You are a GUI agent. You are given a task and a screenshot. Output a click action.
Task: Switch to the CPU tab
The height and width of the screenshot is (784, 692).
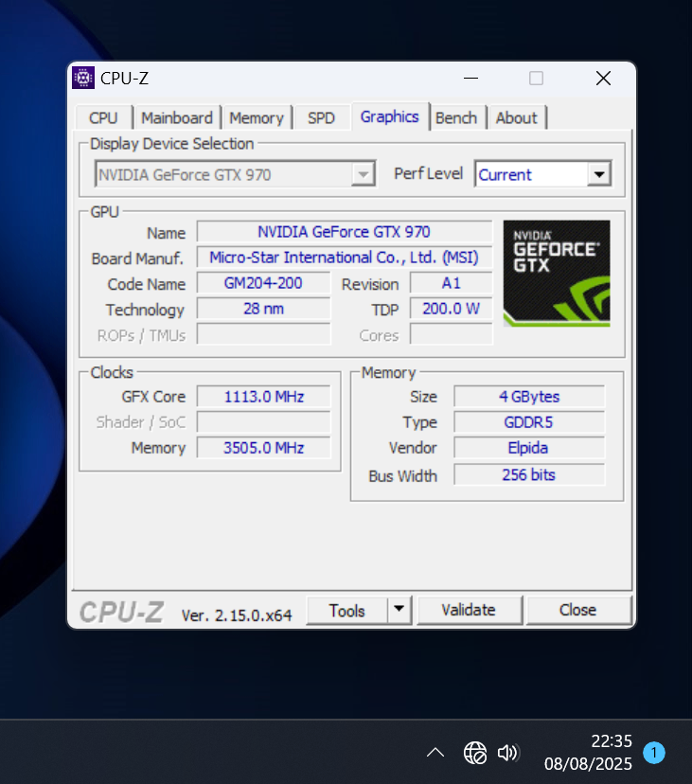pyautogui.click(x=103, y=118)
